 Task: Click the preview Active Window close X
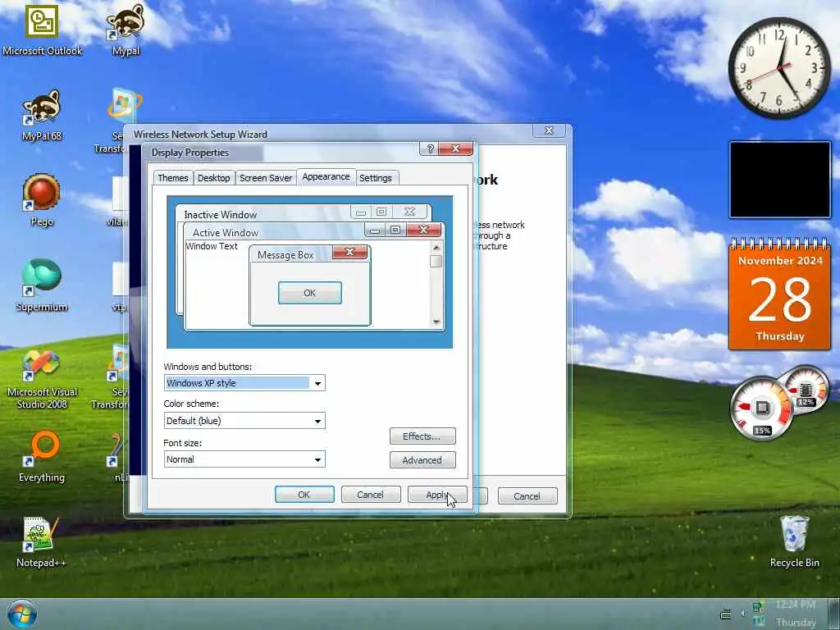tap(423, 230)
